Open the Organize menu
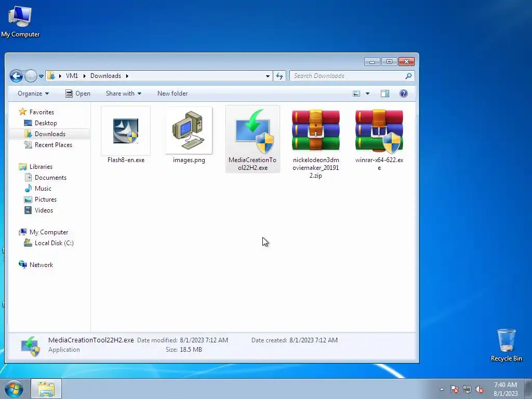Image resolution: width=532 pixels, height=399 pixels. 33,94
